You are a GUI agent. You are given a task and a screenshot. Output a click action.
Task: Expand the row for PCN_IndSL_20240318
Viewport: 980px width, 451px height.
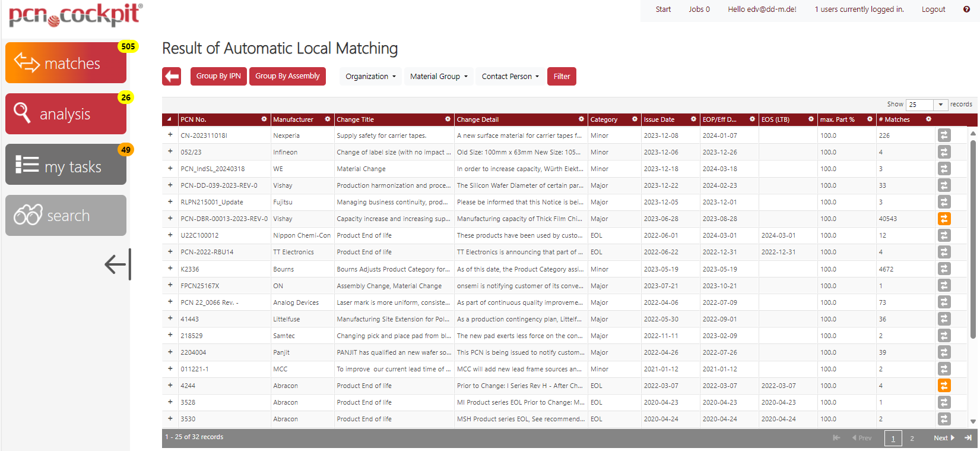[170, 168]
